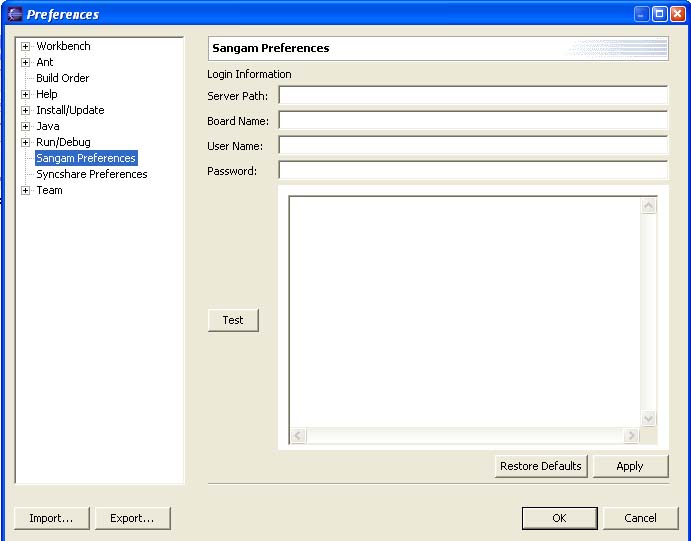The height and width of the screenshot is (541, 691).
Task: Focus the Password input field
Action: pos(473,170)
